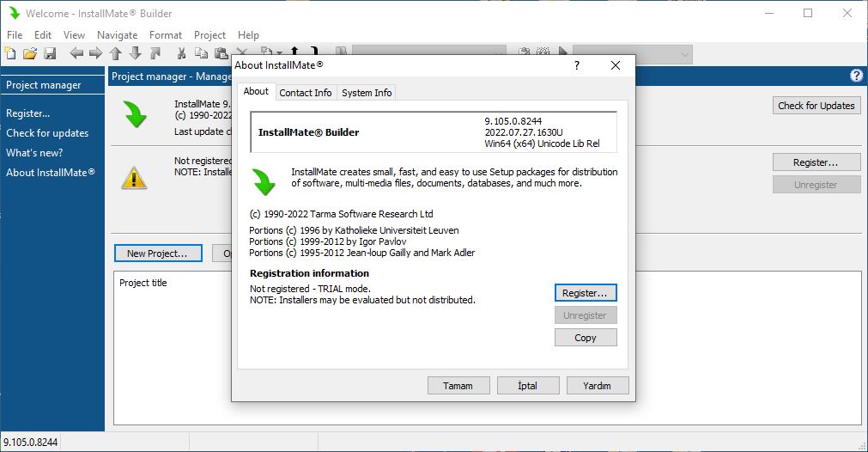Click About InstallMate® in the sidebar
The height and width of the screenshot is (452, 868).
pyautogui.click(x=51, y=172)
